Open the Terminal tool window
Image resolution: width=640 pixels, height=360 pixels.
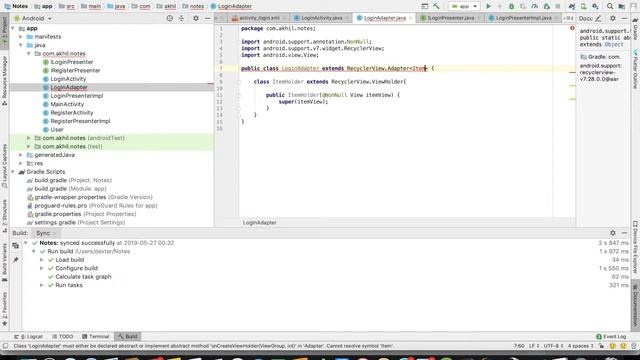coord(96,336)
